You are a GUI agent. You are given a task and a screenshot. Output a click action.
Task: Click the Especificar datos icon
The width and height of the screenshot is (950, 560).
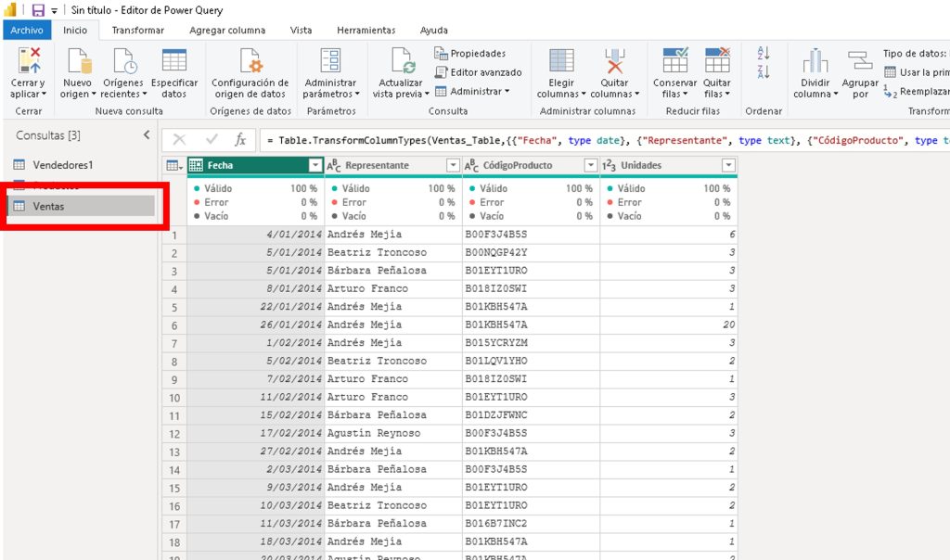(173, 62)
